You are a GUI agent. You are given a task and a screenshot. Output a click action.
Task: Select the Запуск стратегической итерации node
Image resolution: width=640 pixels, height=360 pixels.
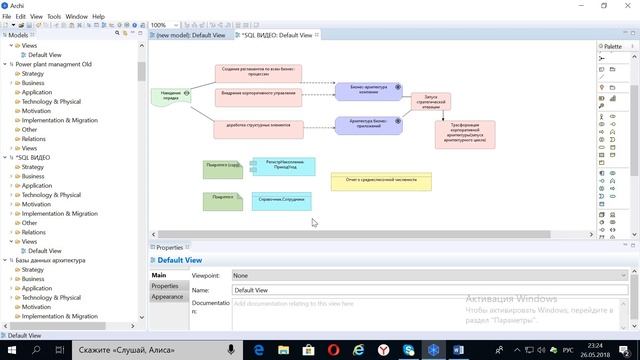coord(431,102)
